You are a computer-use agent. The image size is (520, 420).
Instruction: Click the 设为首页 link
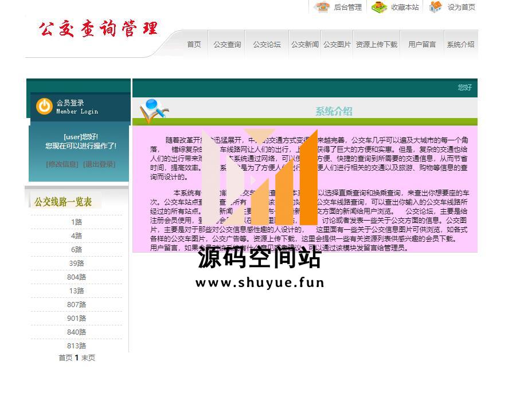462,7
